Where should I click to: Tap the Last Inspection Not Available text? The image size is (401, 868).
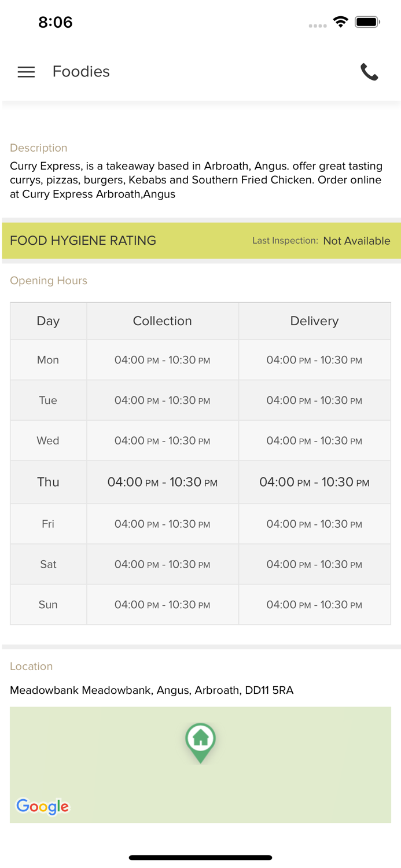click(356, 241)
